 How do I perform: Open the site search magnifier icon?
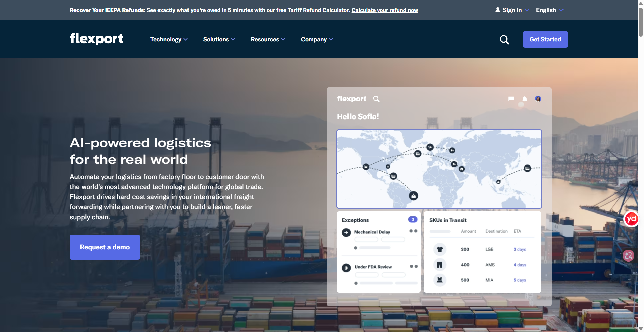click(504, 40)
